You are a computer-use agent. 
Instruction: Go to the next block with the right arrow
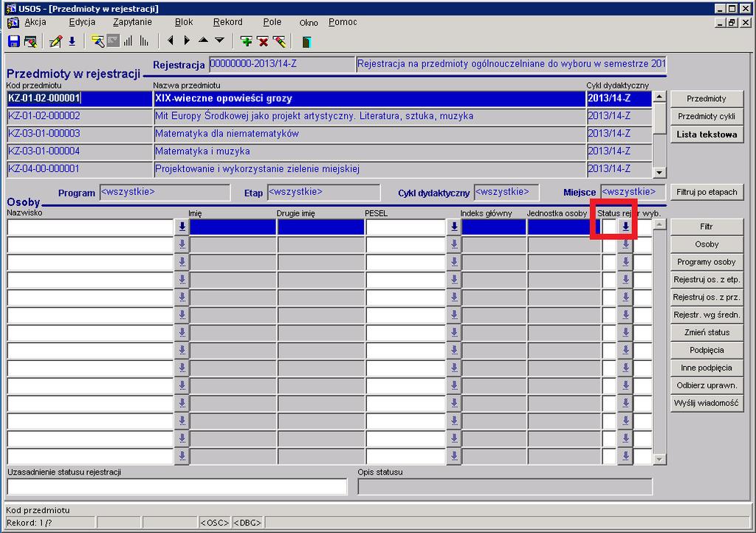(187, 41)
